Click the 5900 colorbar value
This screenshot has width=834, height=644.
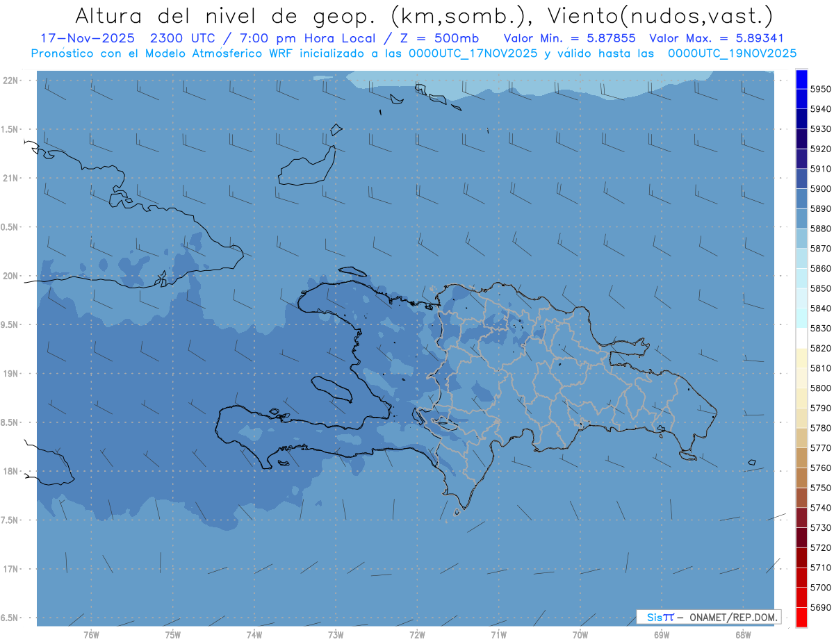tap(821, 189)
